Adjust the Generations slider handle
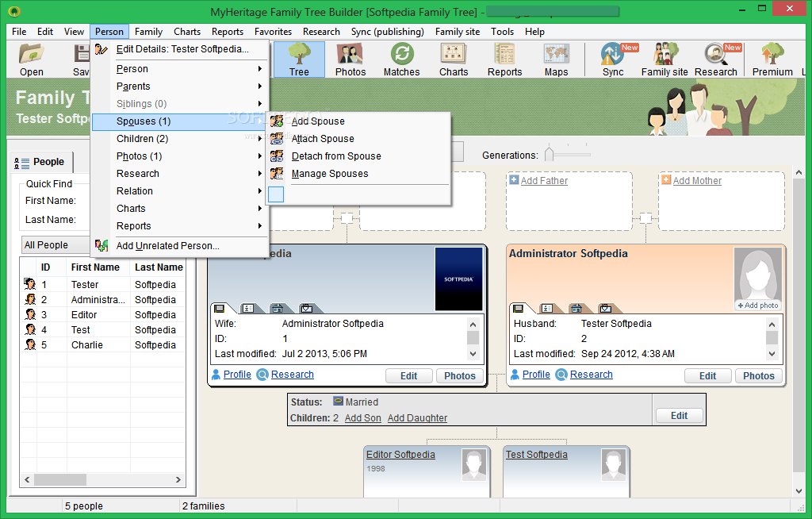 pyautogui.click(x=549, y=155)
